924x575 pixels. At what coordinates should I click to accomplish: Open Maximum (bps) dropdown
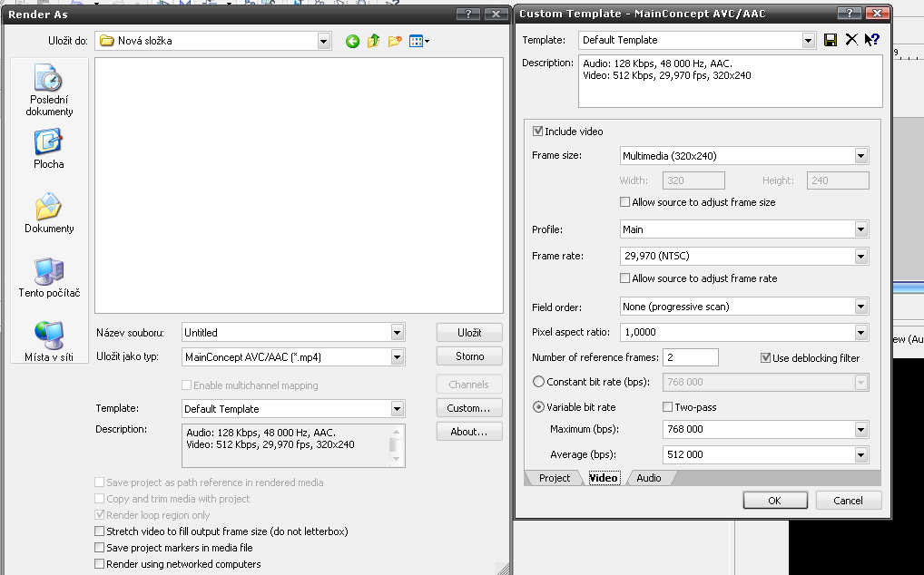point(861,430)
